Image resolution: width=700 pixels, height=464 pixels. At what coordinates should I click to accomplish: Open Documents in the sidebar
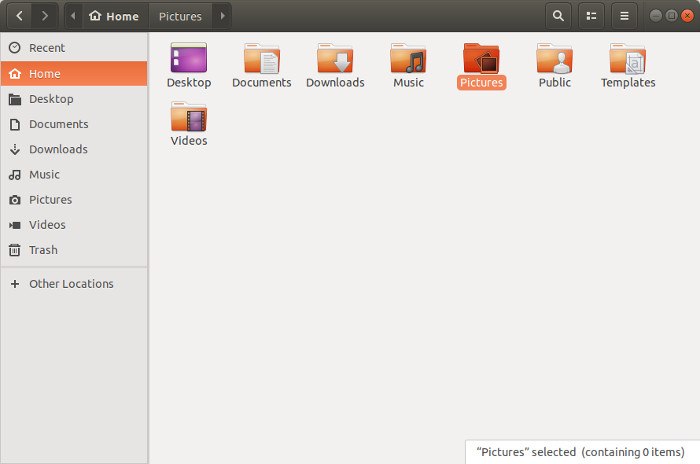[74, 124]
